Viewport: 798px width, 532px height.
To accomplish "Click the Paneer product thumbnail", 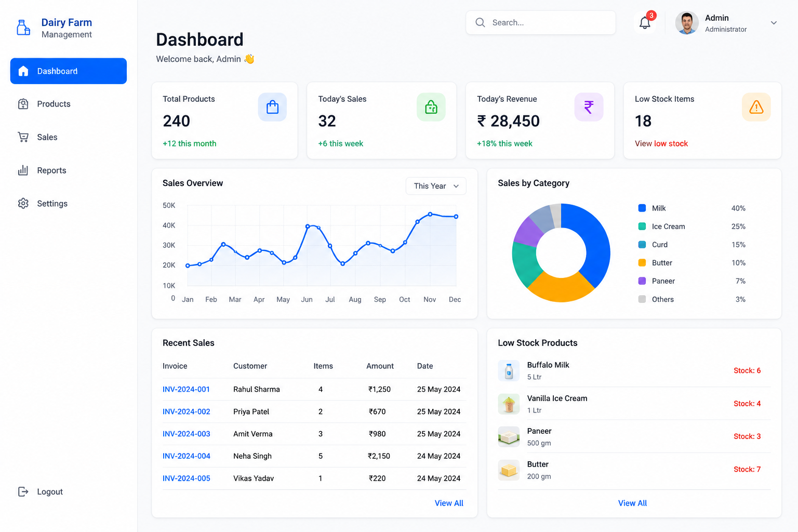I will click(509, 437).
